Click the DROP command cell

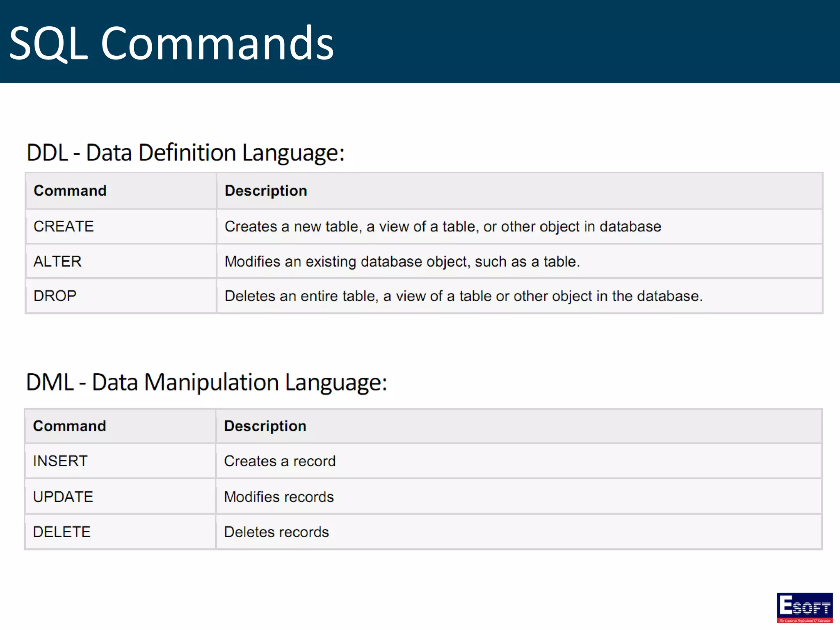55,296
